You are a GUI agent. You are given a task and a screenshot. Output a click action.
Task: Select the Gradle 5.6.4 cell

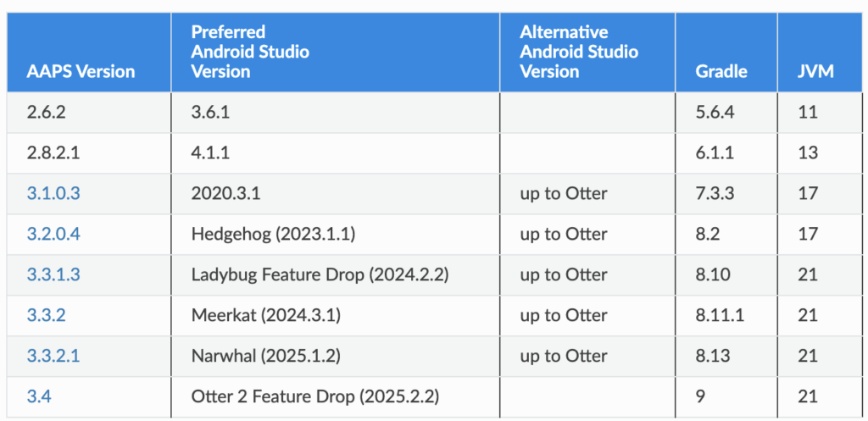point(715,112)
